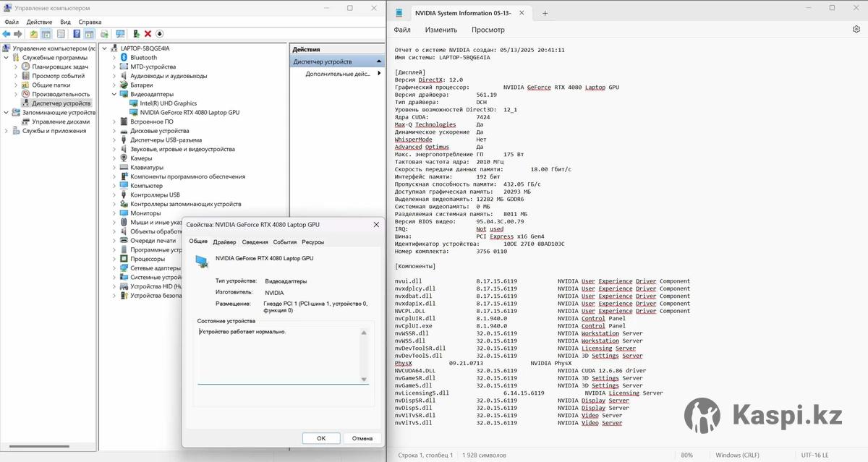Open the Вид menu in Computer Management
Screen dimensions: 868x462
tap(65, 22)
